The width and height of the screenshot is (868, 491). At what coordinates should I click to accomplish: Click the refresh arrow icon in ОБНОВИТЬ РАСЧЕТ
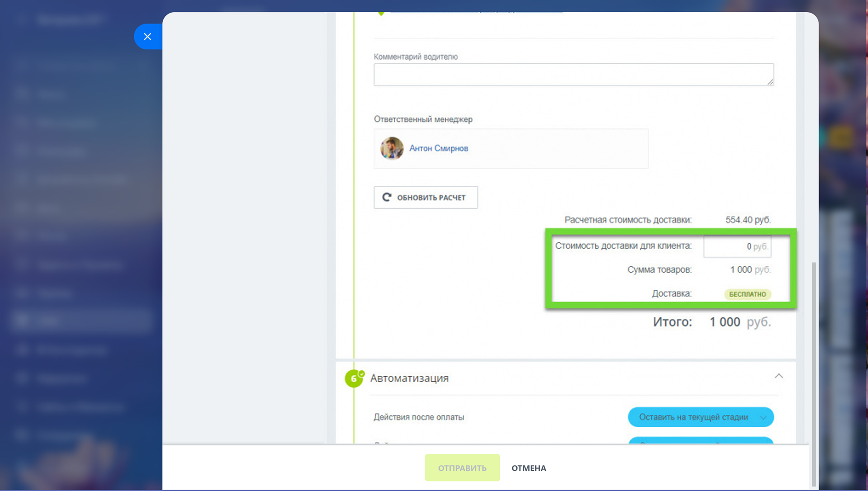coord(387,197)
